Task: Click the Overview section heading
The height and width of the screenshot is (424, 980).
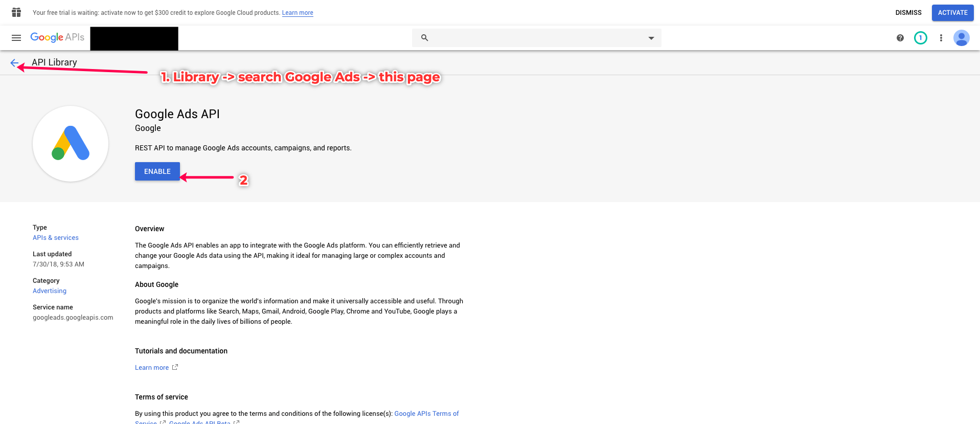Action: point(149,229)
